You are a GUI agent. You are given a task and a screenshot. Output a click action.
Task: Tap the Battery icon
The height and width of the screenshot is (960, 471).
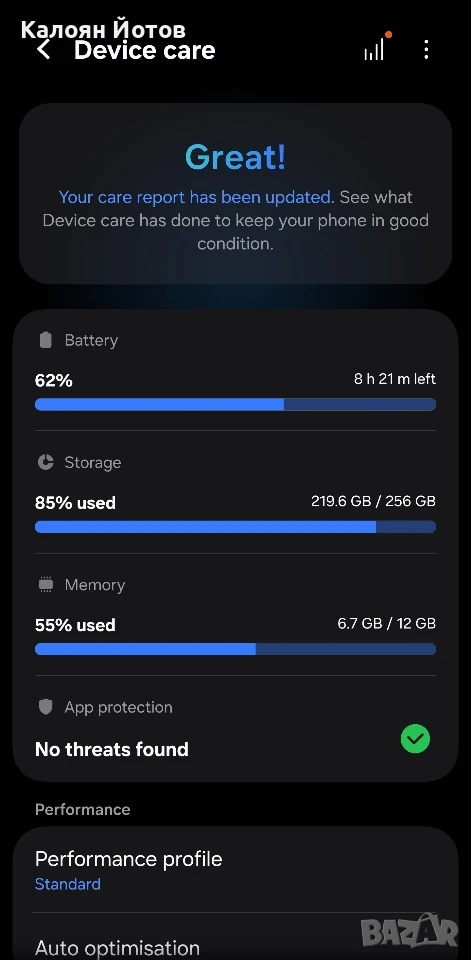[45, 340]
